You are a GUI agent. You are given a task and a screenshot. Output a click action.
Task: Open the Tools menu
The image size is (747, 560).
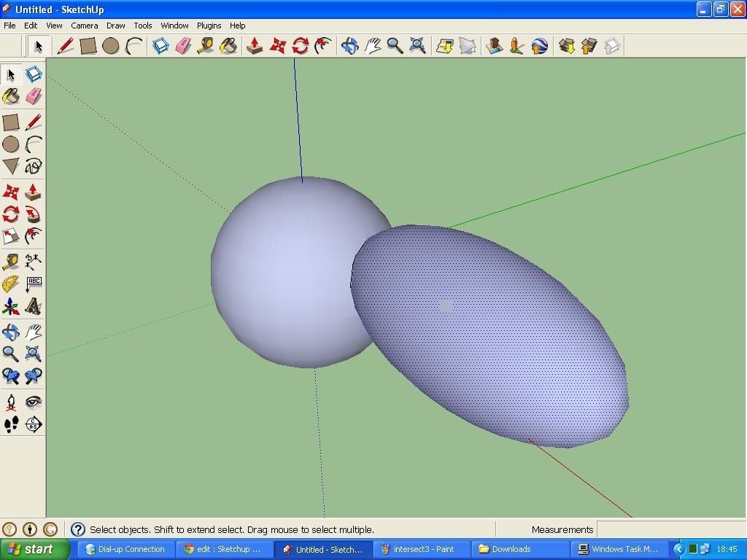(142, 26)
